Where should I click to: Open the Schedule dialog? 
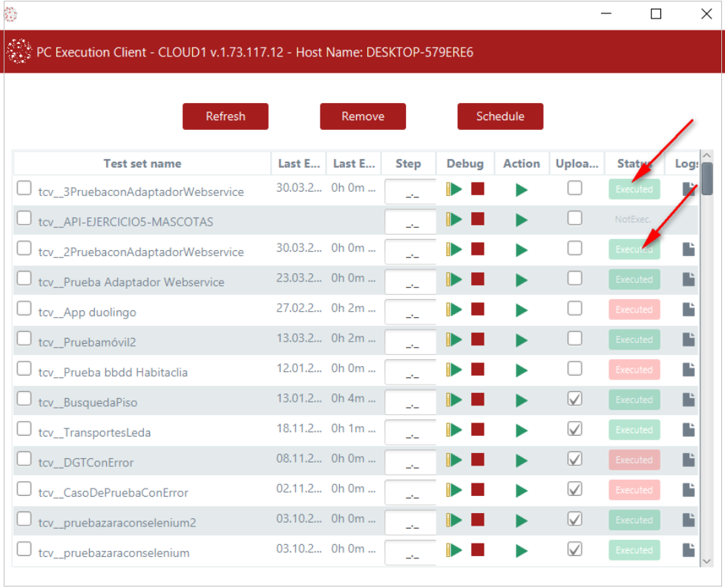[x=500, y=117]
